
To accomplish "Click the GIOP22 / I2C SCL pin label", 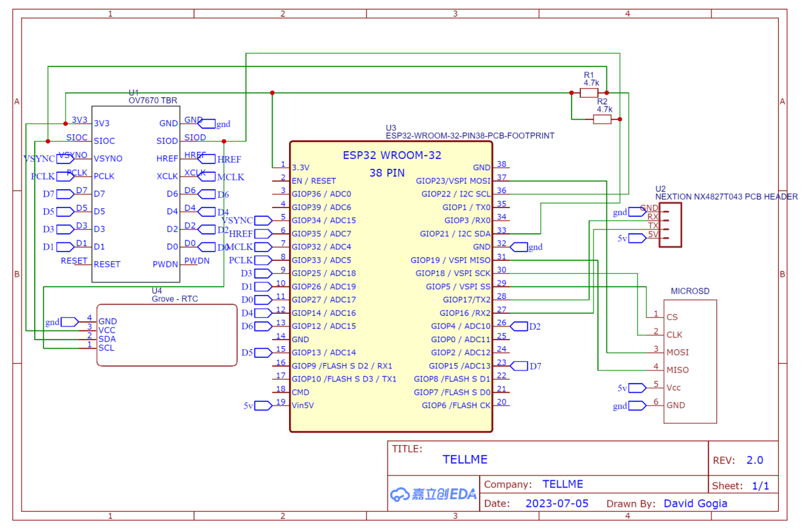I will pos(456,194).
